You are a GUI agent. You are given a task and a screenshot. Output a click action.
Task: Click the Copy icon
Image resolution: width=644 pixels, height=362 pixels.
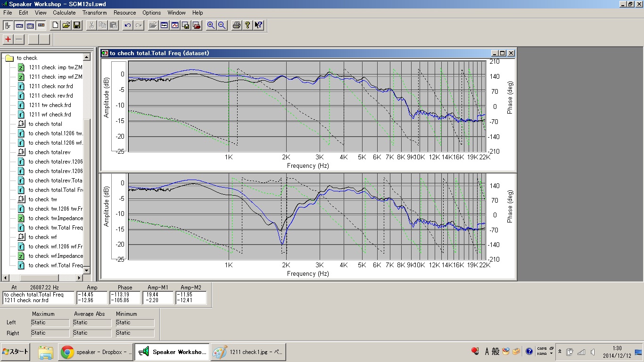(x=102, y=25)
